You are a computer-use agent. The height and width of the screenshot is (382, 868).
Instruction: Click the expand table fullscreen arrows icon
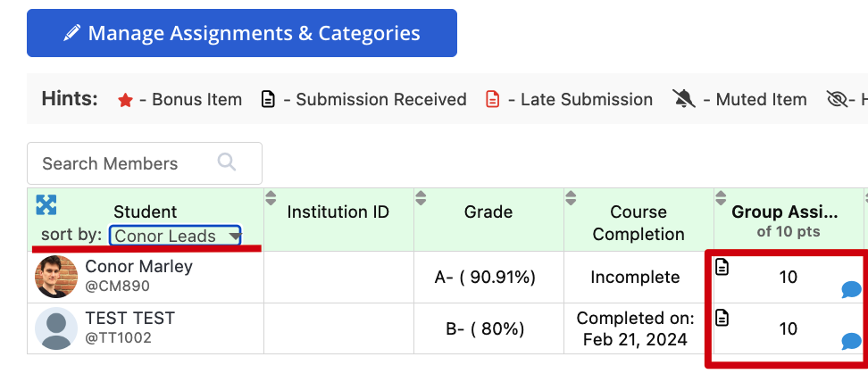point(46,205)
